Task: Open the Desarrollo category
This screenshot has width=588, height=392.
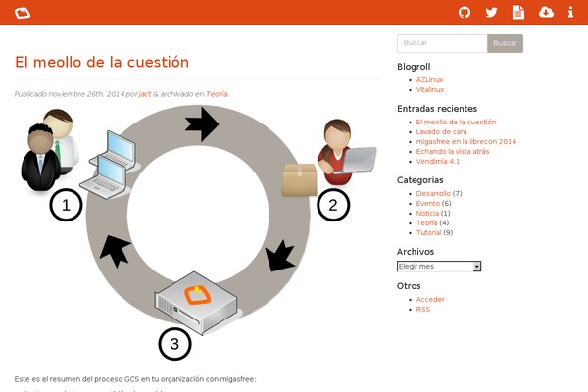Action: point(433,194)
